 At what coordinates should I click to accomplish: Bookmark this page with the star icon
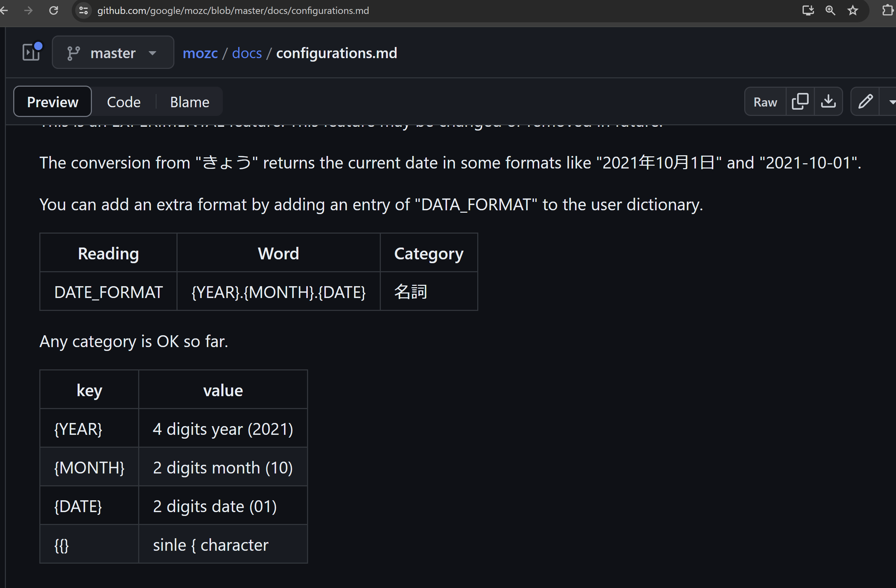point(853,10)
